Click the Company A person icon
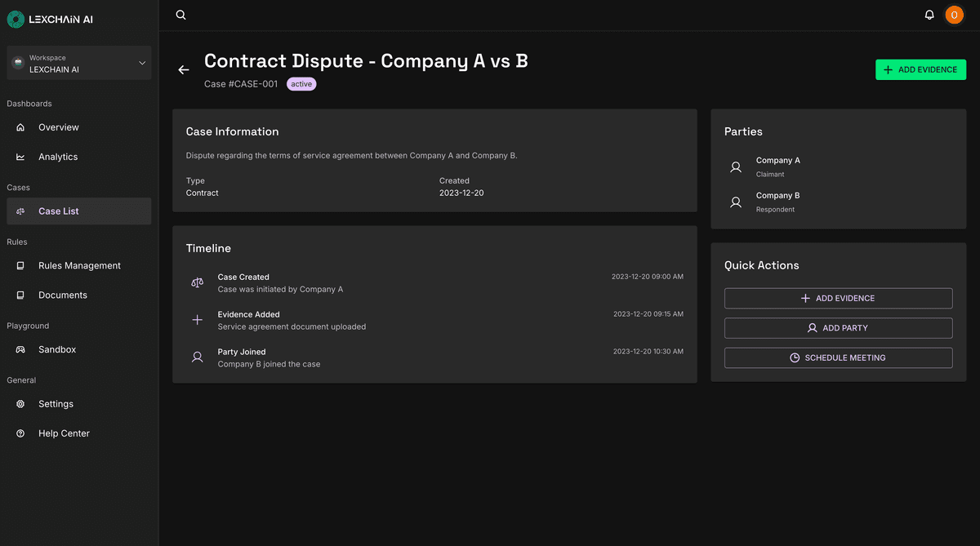The height and width of the screenshot is (546, 980). tap(736, 167)
